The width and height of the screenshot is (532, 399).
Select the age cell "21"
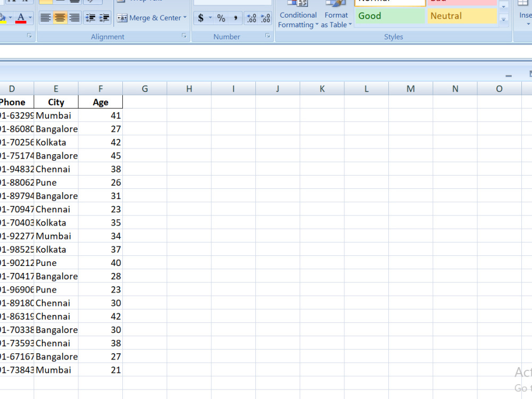click(x=101, y=370)
